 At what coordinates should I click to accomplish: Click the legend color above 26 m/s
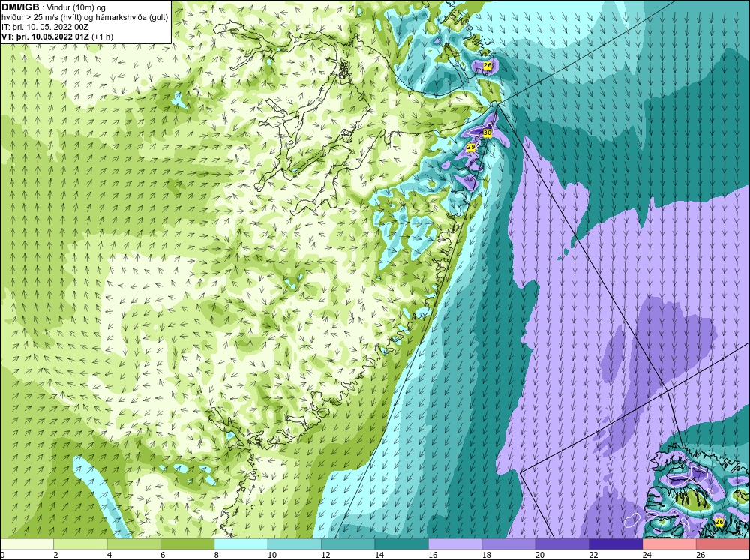tap(723, 544)
